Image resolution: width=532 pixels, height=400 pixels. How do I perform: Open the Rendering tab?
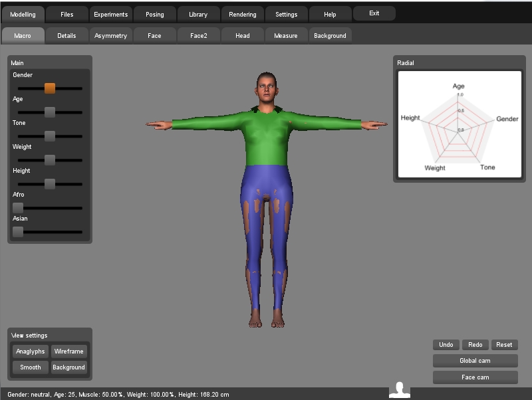tap(243, 14)
